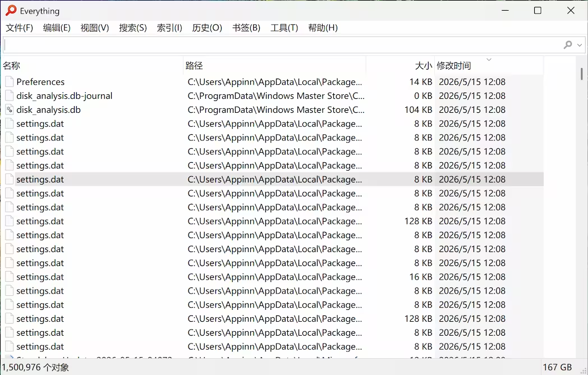588x375 pixels.
Task: Click the sort arrow above 修改时间
Action: [489, 60]
